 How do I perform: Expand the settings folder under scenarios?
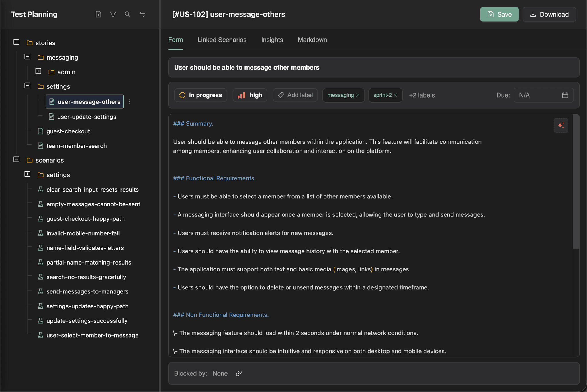[27, 174]
